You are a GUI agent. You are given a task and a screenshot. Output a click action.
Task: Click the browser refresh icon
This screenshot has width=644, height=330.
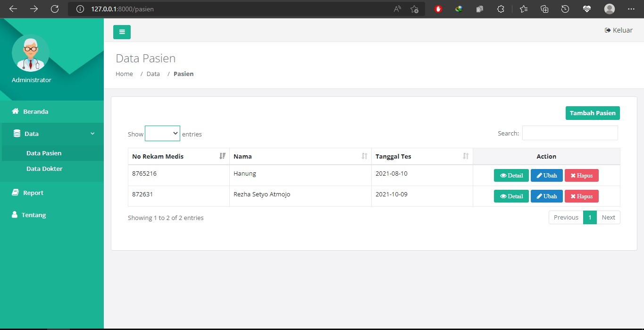tap(55, 9)
